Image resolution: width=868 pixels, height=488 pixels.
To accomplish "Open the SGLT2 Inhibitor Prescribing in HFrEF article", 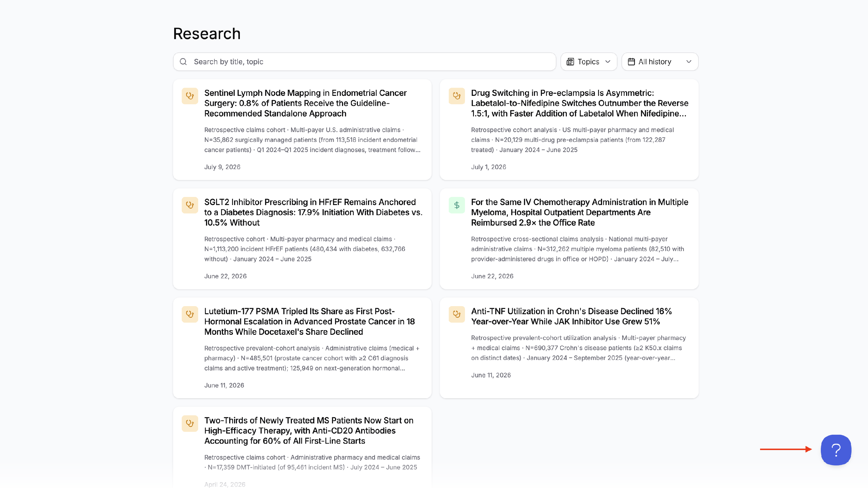I will [x=302, y=239].
